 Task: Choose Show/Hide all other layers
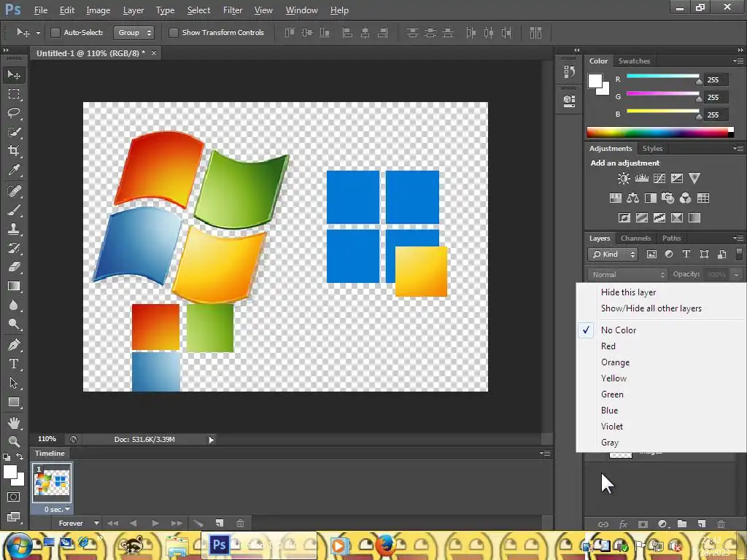(x=651, y=308)
